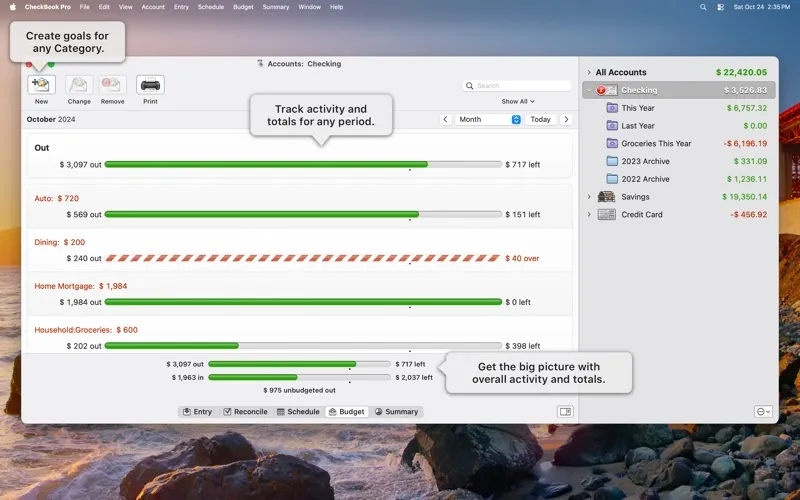
Task: Click the red alert badge on Checking
Action: (601, 90)
